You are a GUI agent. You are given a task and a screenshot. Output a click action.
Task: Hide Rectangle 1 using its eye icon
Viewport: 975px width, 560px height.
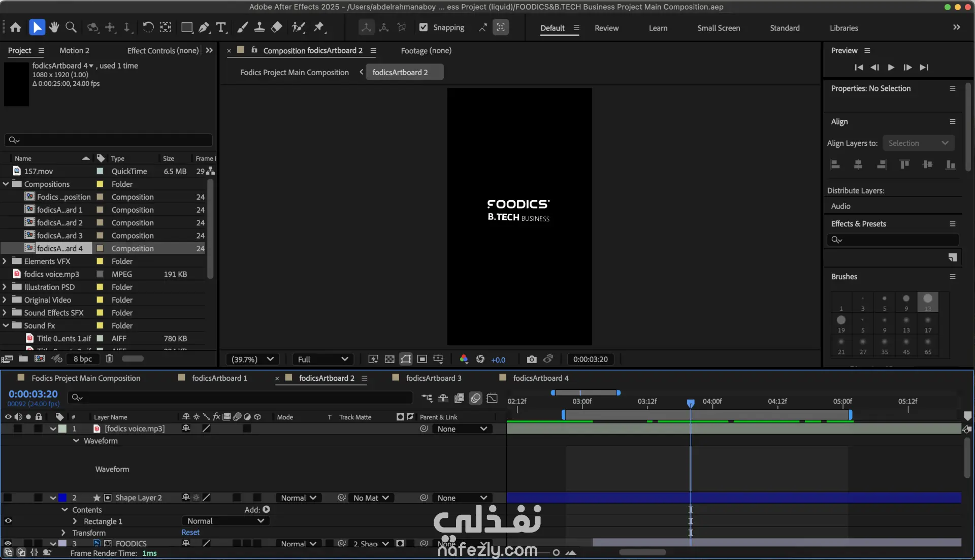click(8, 521)
